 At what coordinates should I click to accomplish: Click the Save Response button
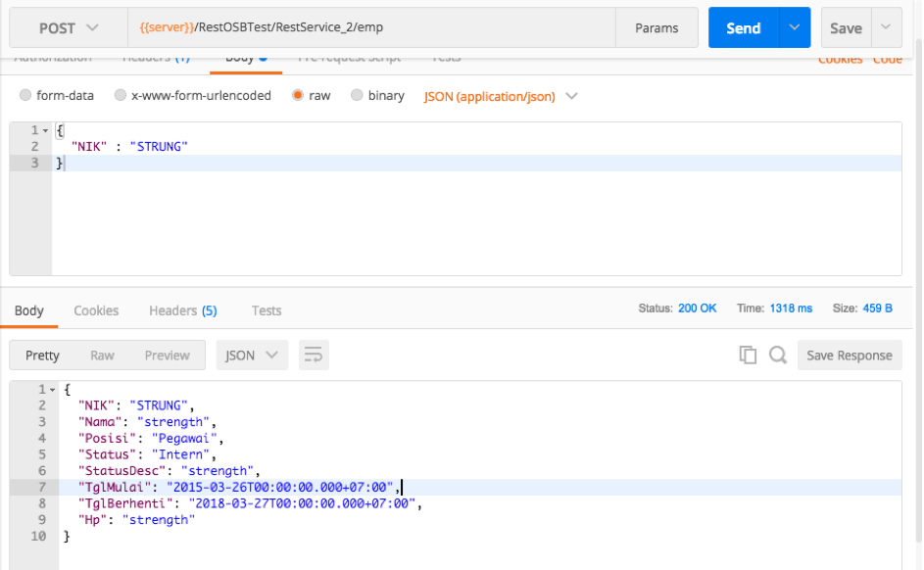click(x=850, y=356)
